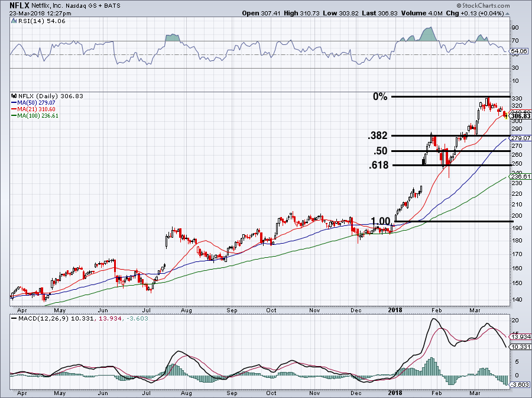The width and height of the screenshot is (532, 398).
Task: Click the '.382' Fibonacci level label
Action: [x=377, y=135]
